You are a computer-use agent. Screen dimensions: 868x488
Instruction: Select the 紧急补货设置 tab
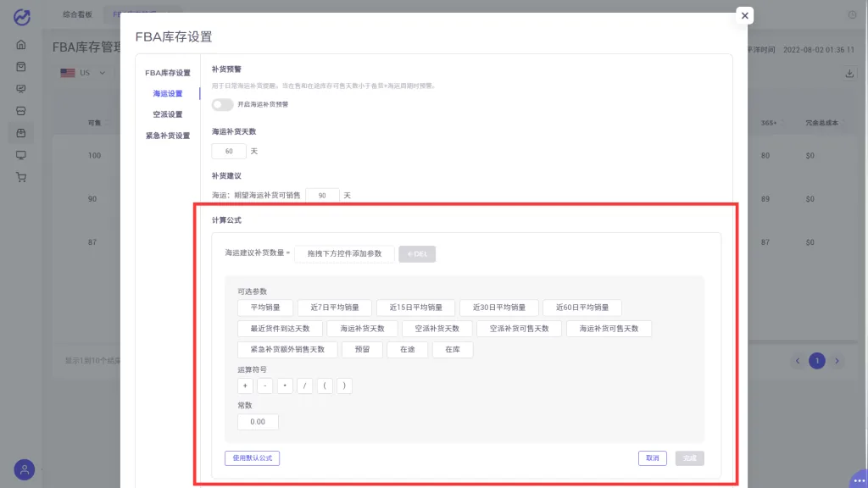pyautogui.click(x=168, y=136)
